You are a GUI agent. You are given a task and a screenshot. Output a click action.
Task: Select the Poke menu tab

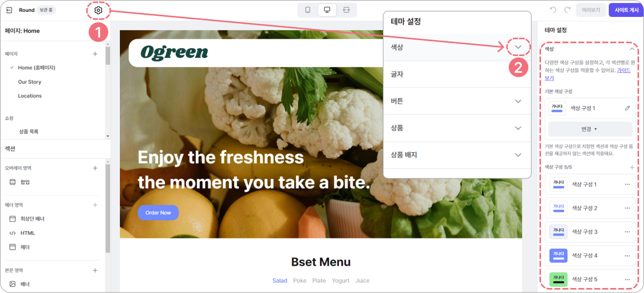click(300, 281)
